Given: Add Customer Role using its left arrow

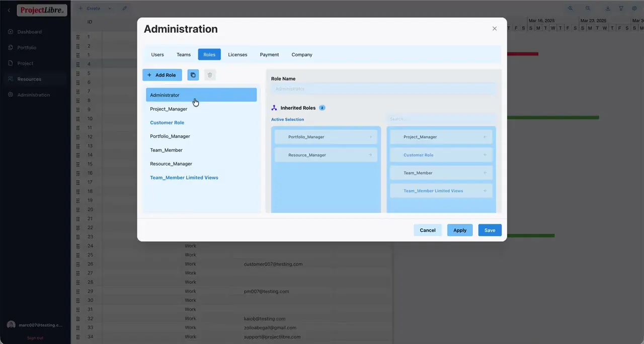Looking at the screenshot, I should click(485, 155).
